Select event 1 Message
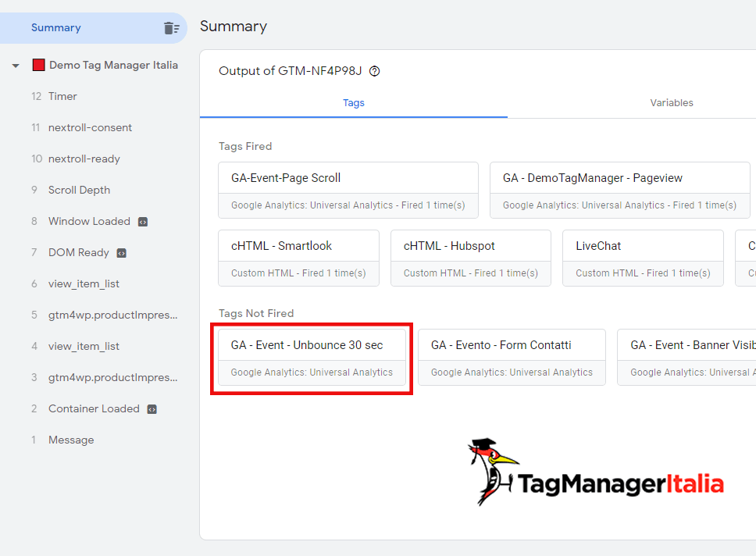The height and width of the screenshot is (556, 756). (62, 440)
